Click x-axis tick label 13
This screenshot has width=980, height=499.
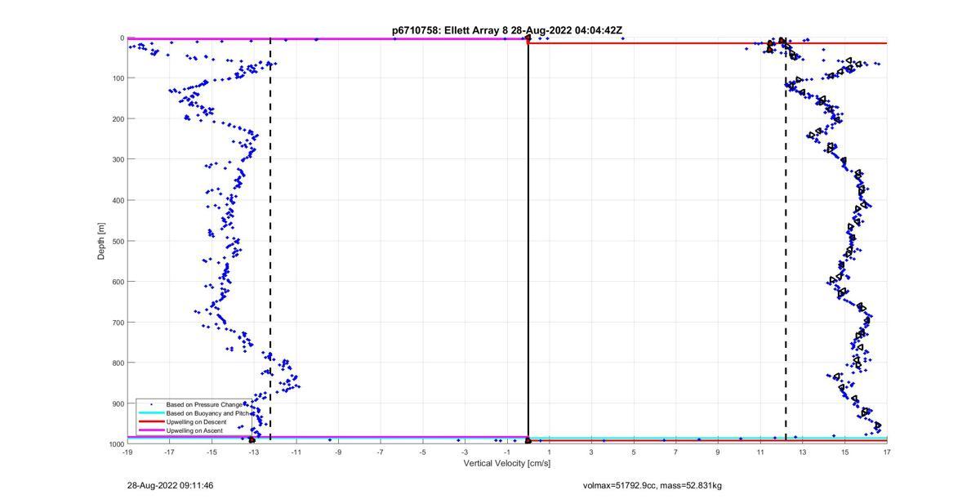coord(803,452)
